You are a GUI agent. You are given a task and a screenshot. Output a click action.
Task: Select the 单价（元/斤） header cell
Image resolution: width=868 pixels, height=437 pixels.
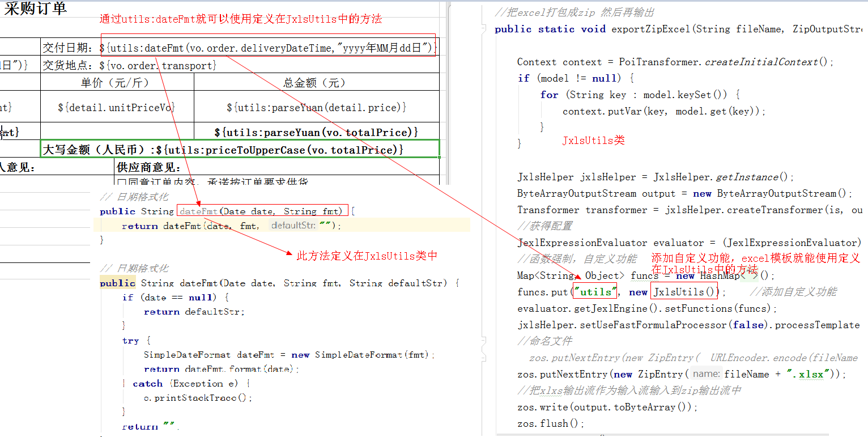click(117, 83)
